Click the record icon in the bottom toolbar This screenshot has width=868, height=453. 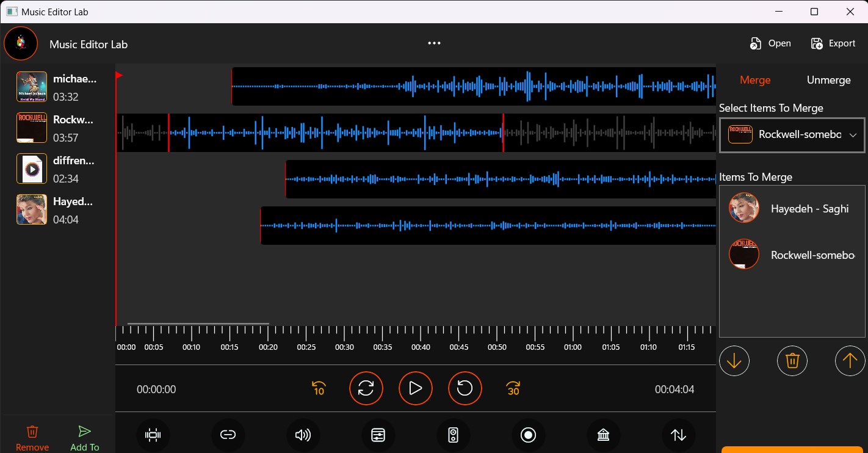point(529,435)
